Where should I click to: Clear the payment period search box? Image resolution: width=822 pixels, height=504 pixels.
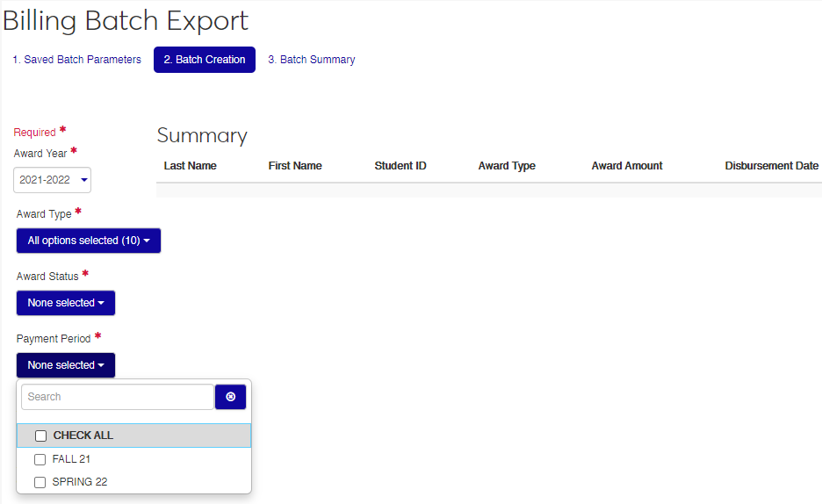click(x=230, y=397)
